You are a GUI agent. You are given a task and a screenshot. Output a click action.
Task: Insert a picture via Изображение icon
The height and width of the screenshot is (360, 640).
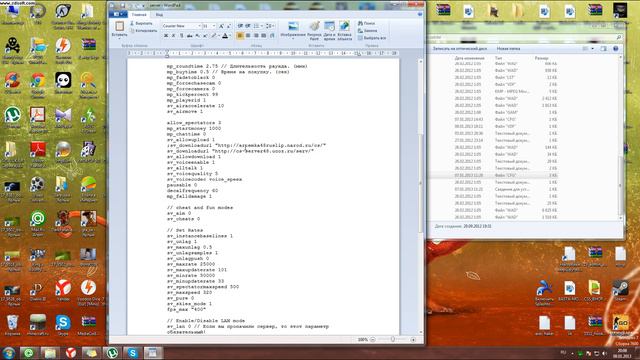293,26
